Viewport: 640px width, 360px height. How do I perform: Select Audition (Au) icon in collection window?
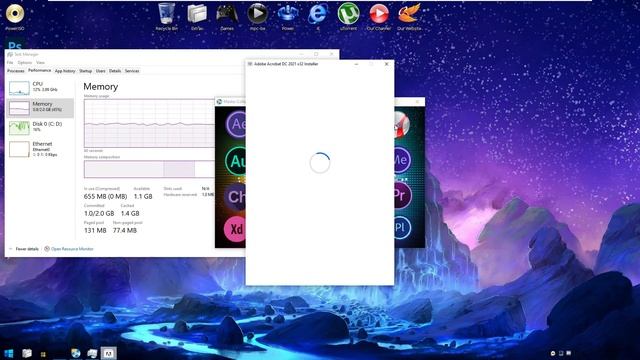pos(236,161)
